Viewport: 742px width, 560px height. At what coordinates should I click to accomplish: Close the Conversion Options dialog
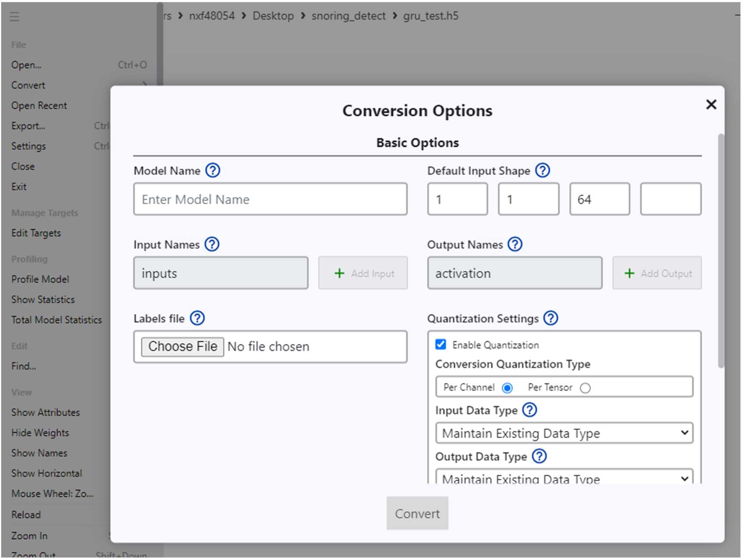tap(711, 105)
